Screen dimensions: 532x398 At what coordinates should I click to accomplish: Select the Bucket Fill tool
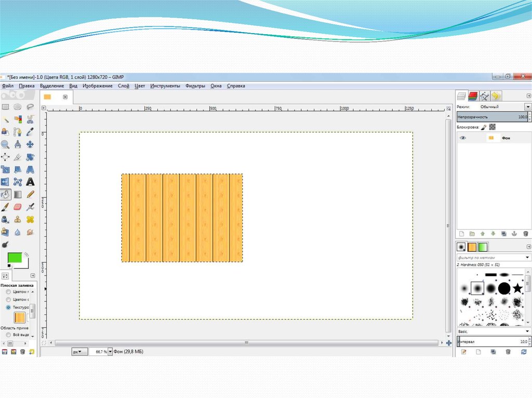click(x=5, y=195)
